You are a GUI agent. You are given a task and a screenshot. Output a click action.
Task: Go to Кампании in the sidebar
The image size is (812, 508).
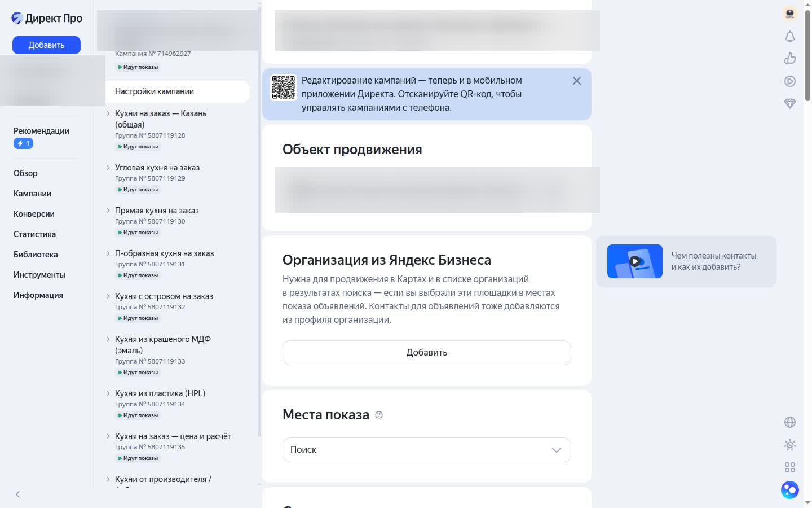click(x=32, y=194)
